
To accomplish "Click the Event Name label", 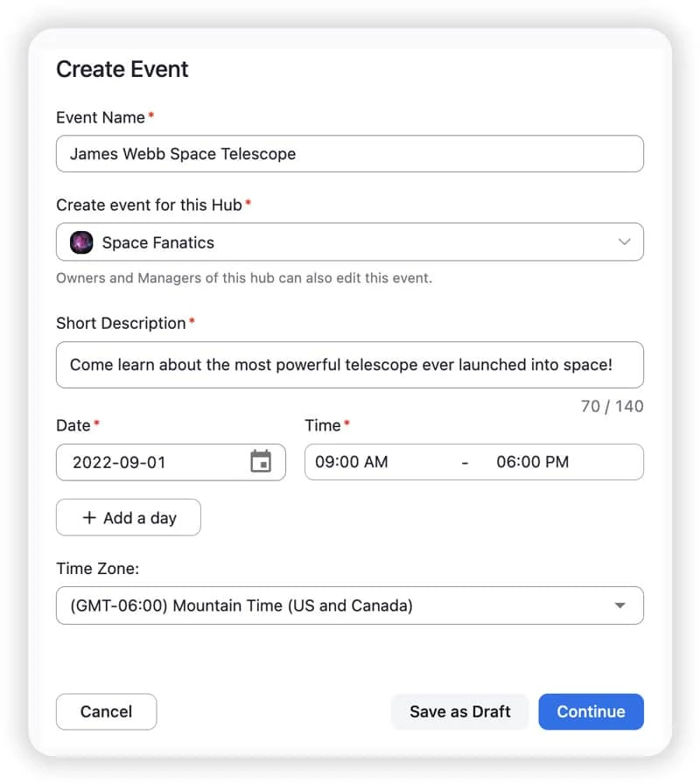I will [x=101, y=117].
